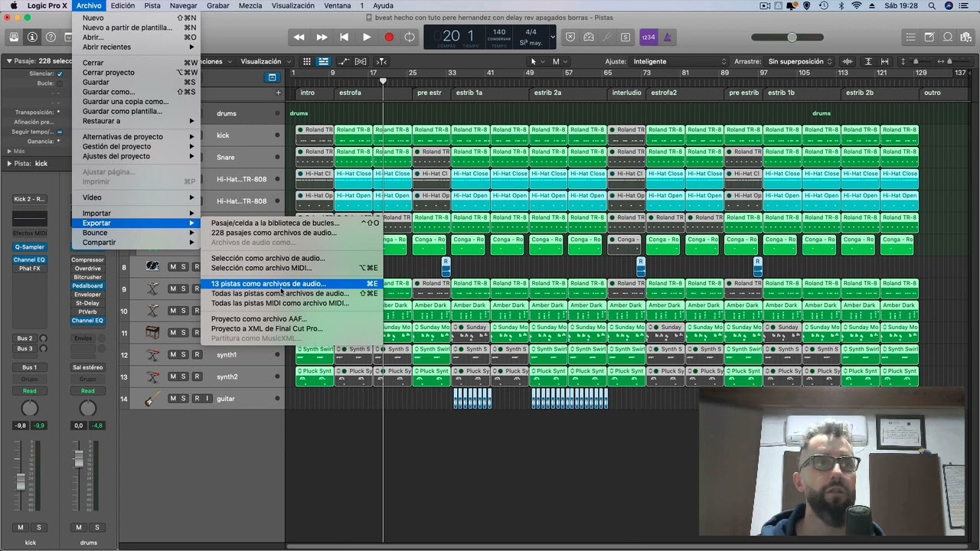Toggle the 1234 count-in button

point(648,37)
